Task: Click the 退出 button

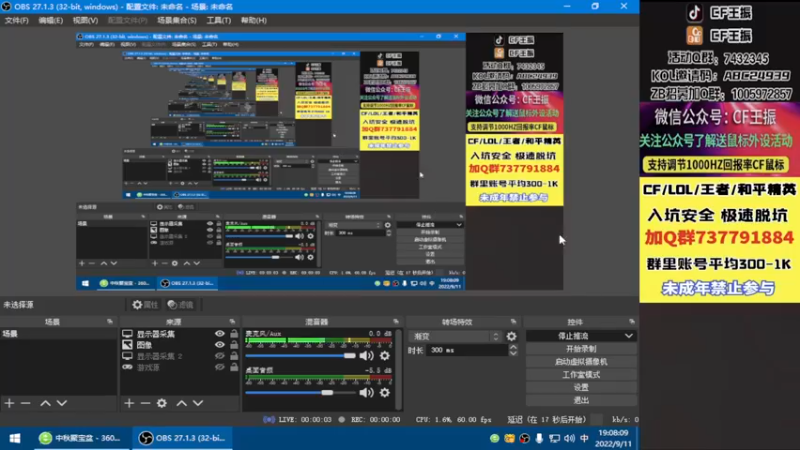Action: tap(581, 400)
